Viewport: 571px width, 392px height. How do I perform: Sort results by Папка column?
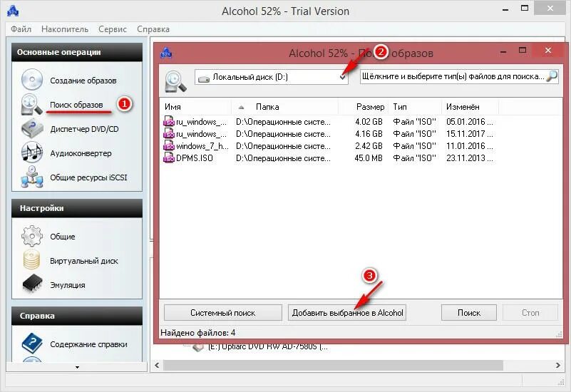284,107
